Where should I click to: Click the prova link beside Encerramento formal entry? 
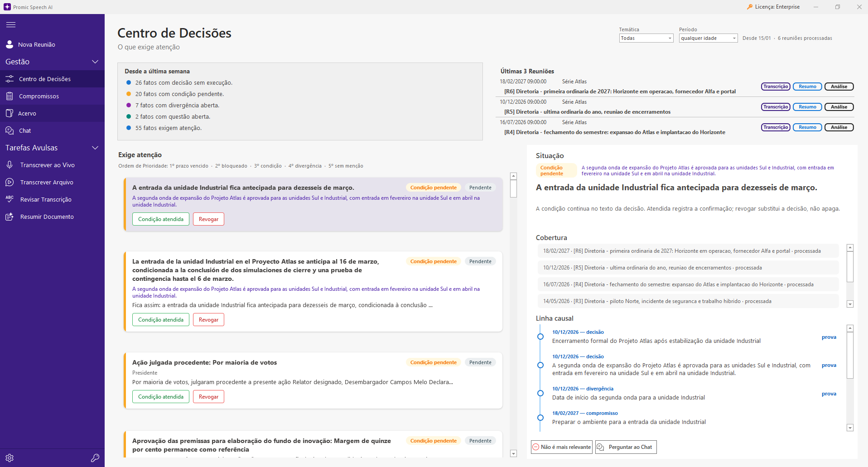[829, 337]
